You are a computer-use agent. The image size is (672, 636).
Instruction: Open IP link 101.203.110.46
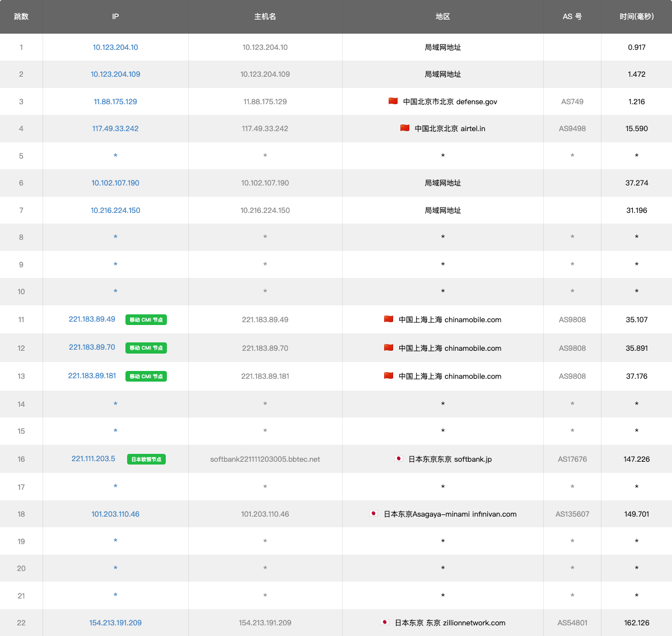pos(115,514)
